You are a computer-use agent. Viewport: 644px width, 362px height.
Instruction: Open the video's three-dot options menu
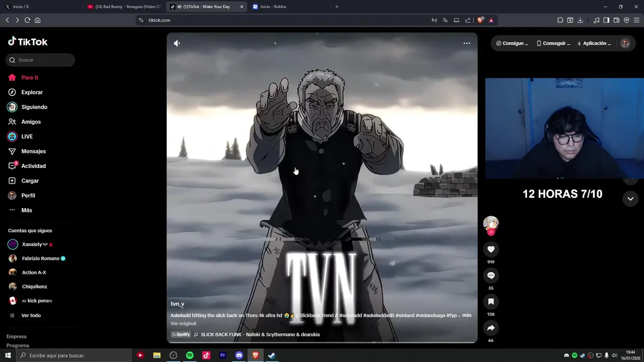(467, 43)
